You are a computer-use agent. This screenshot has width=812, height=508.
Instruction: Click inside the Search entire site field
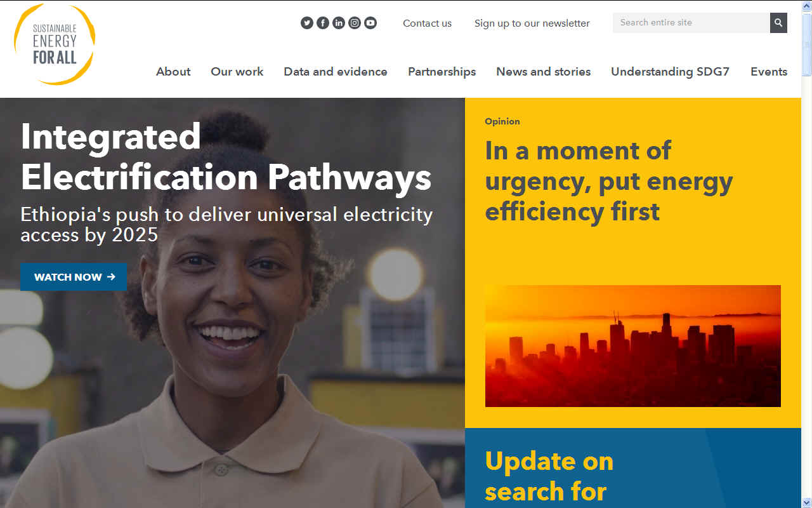coord(691,23)
